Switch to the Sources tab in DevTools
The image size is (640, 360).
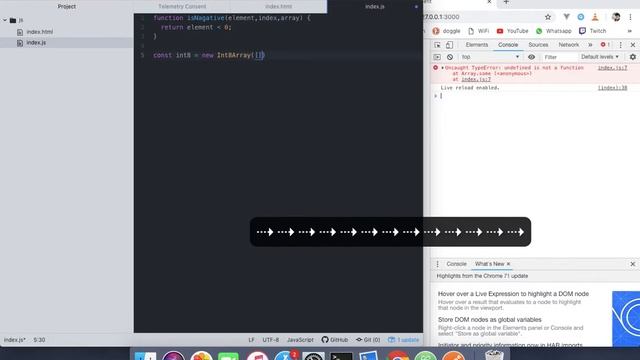pyautogui.click(x=538, y=45)
